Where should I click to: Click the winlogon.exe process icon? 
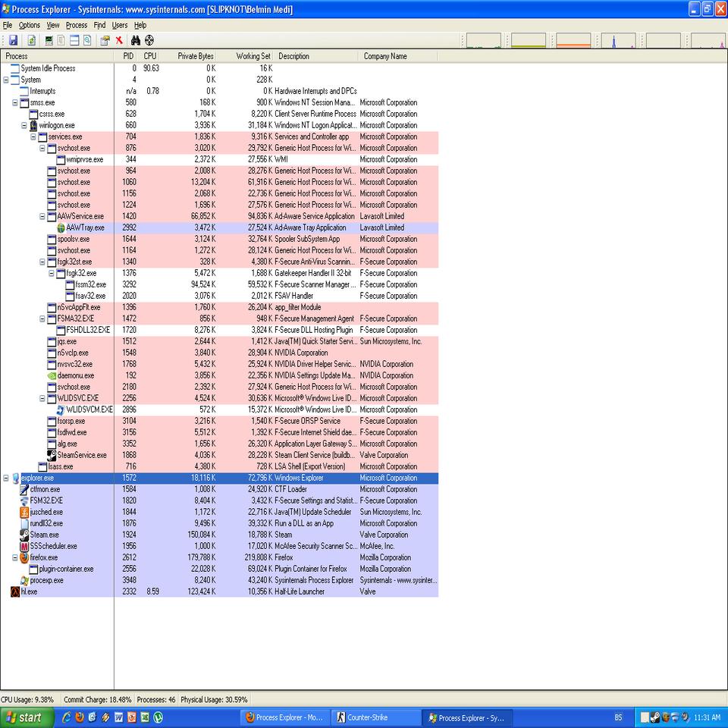(x=33, y=125)
